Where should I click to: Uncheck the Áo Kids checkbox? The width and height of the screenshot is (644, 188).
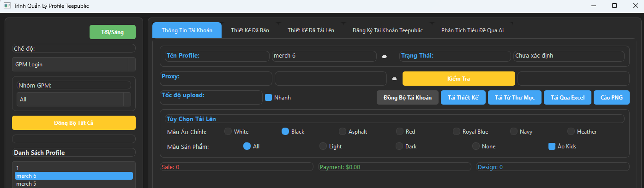point(552,147)
